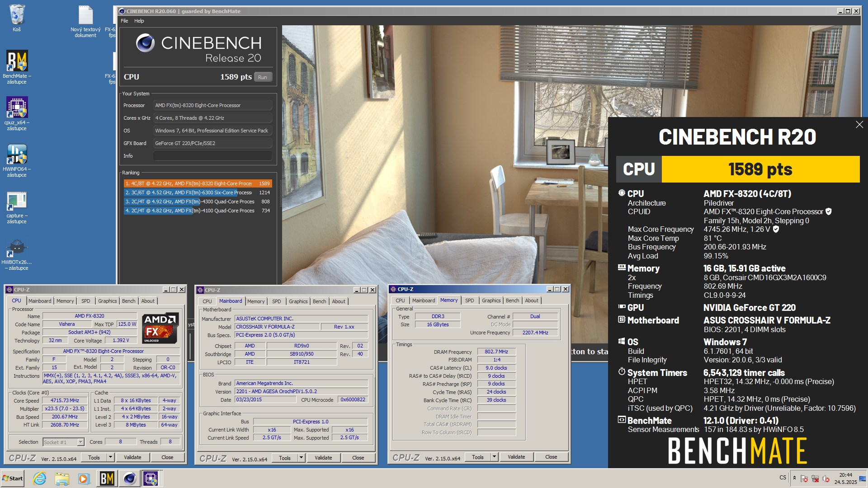This screenshot has height=488, width=868.
Task: Switch to the Cinebench taskbar button
Action: (129, 478)
